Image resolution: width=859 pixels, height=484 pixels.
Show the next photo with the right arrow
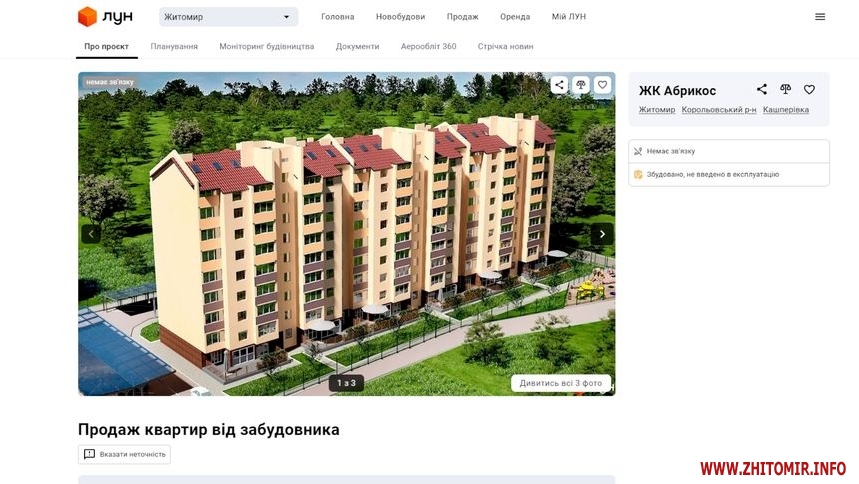click(x=602, y=234)
